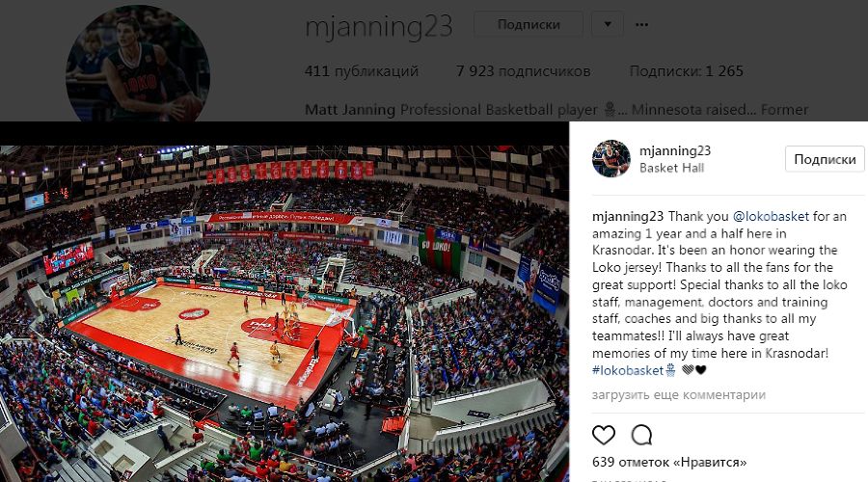The image size is (868, 482).
Task: Toggle Подписки button next to post author
Action: 825,159
